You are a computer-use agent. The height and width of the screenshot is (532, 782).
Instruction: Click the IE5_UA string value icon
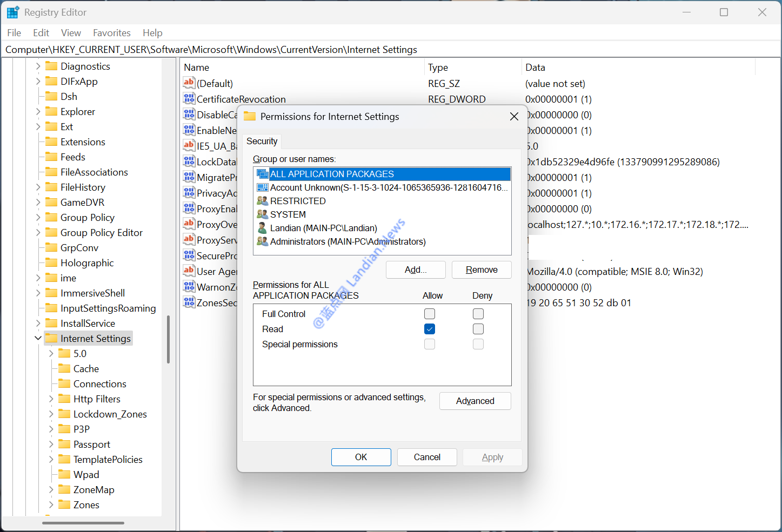pyautogui.click(x=189, y=145)
